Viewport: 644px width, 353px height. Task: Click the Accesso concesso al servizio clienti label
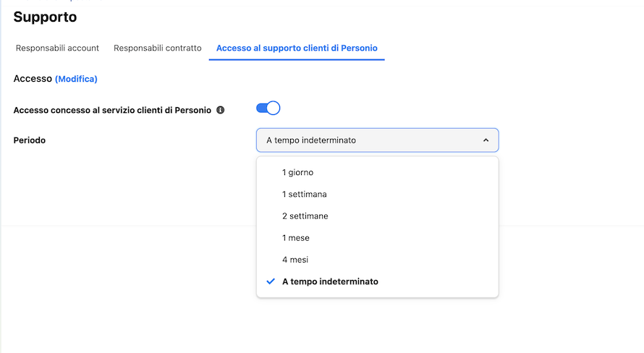coord(112,110)
